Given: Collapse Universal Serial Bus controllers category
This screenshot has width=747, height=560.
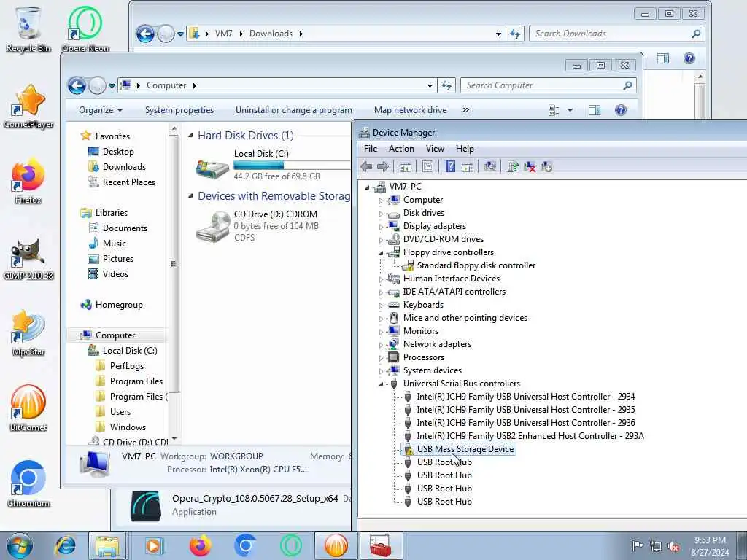Looking at the screenshot, I should pyautogui.click(x=381, y=384).
